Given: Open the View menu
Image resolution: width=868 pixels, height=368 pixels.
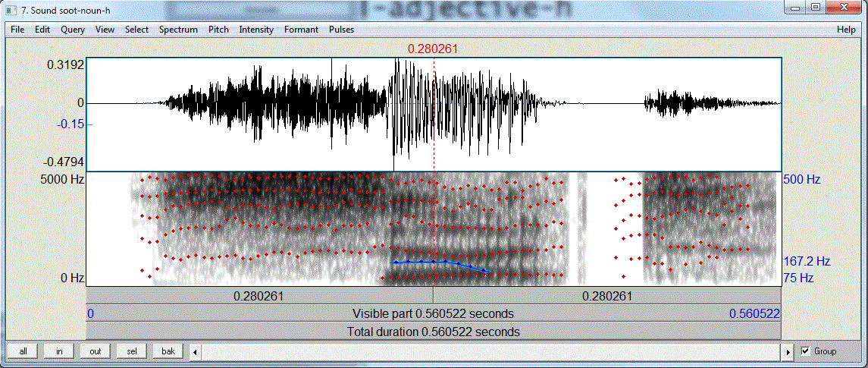Looking at the screenshot, I should pyautogui.click(x=105, y=30).
